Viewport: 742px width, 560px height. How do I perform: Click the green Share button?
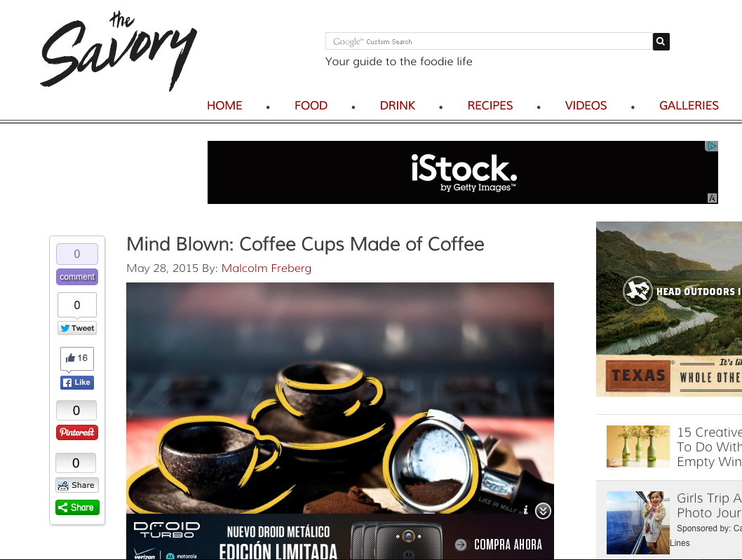(77, 507)
